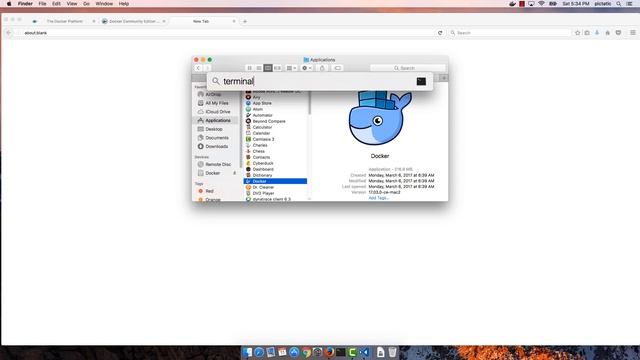Screen dimensions: 640x360
Task: Click the Finder share button
Action: coord(322,68)
